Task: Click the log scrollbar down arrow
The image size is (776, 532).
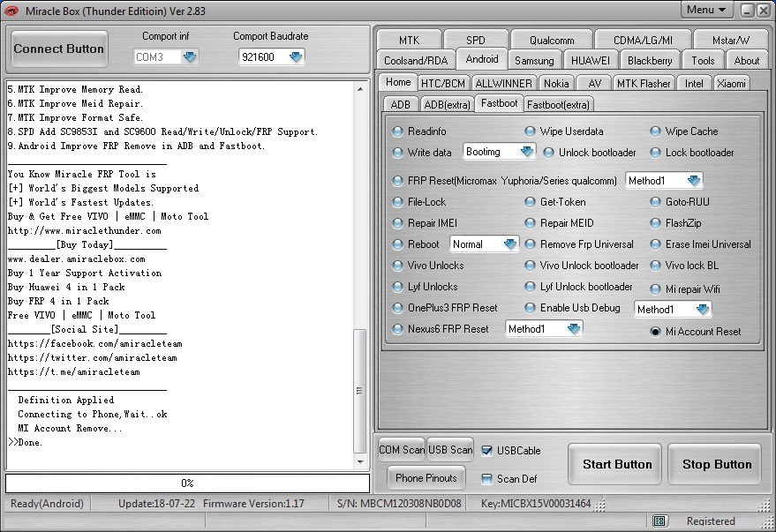Action: (x=360, y=462)
